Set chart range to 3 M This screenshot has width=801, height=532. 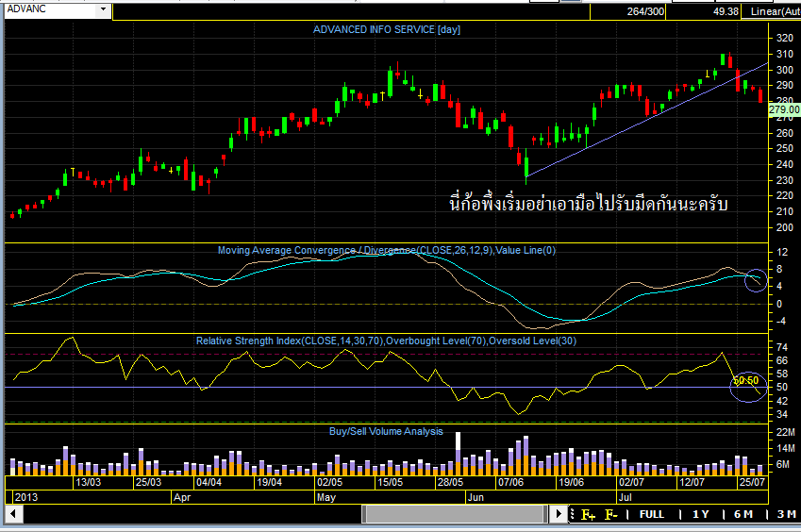coord(787,515)
